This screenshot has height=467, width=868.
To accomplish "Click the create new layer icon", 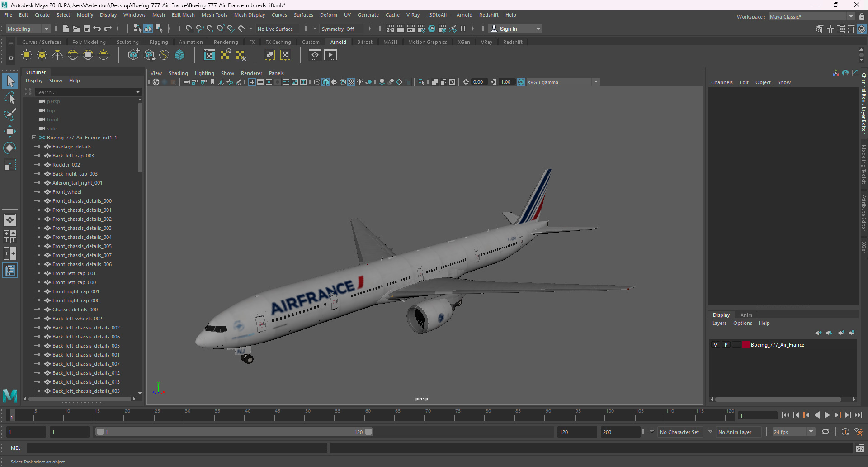I will point(841,333).
